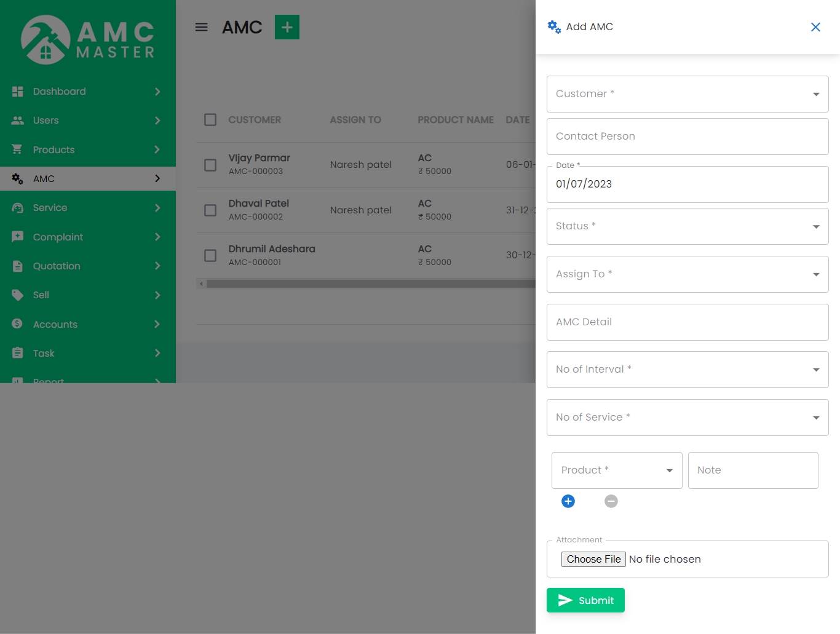The image size is (840, 634).
Task: Select Dhaval Patel's row checkbox
Action: (210, 210)
